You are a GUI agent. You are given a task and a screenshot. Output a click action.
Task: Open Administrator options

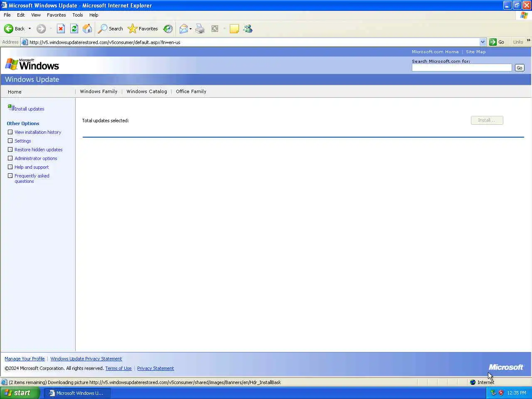click(x=36, y=158)
